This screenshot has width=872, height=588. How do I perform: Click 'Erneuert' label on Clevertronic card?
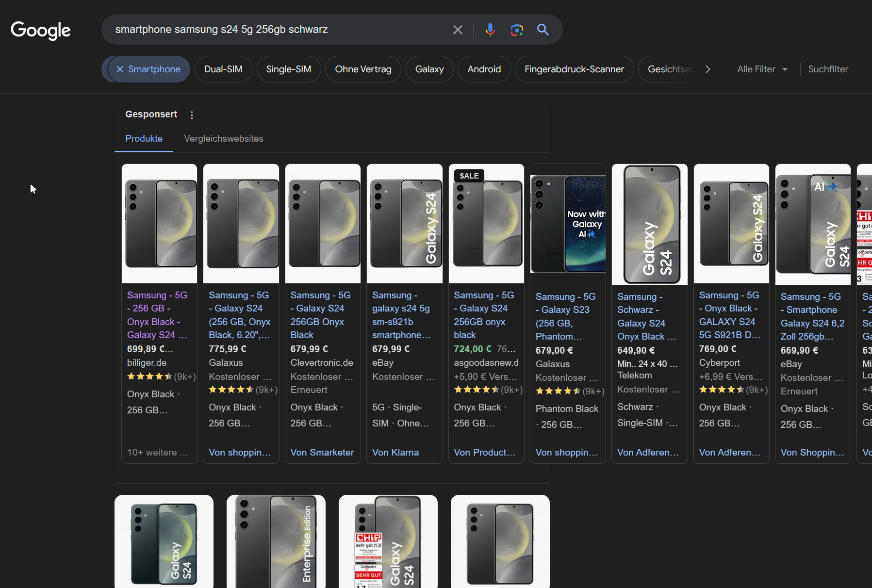[x=309, y=390]
